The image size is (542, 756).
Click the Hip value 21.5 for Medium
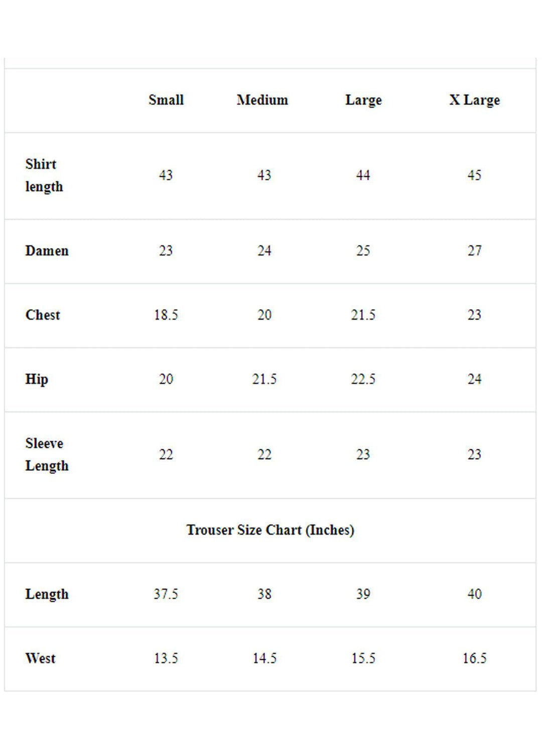(x=264, y=379)
